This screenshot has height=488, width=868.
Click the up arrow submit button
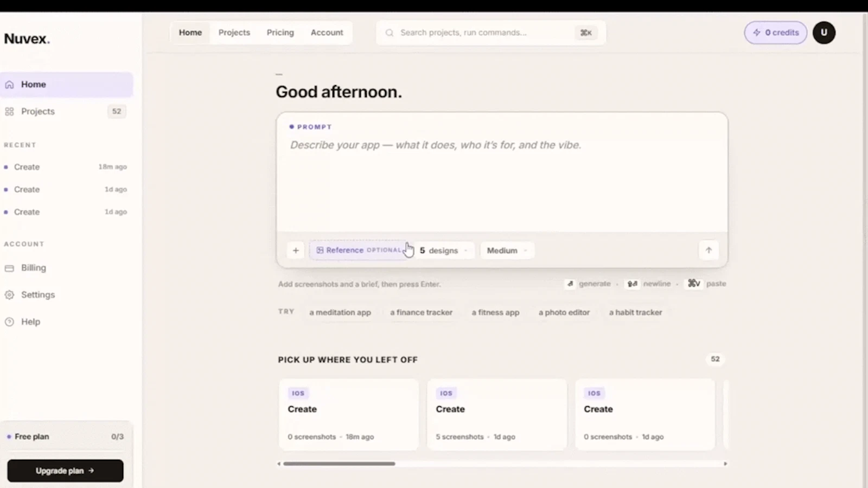pos(709,250)
